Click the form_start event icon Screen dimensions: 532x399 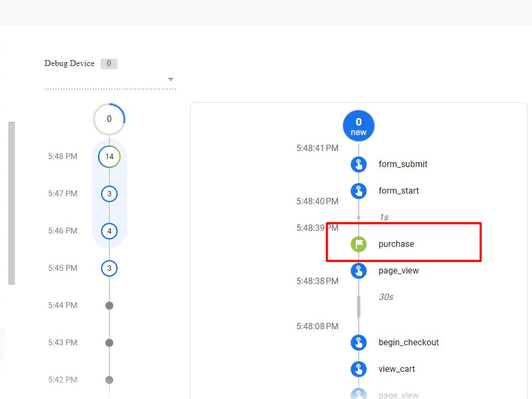(x=359, y=190)
